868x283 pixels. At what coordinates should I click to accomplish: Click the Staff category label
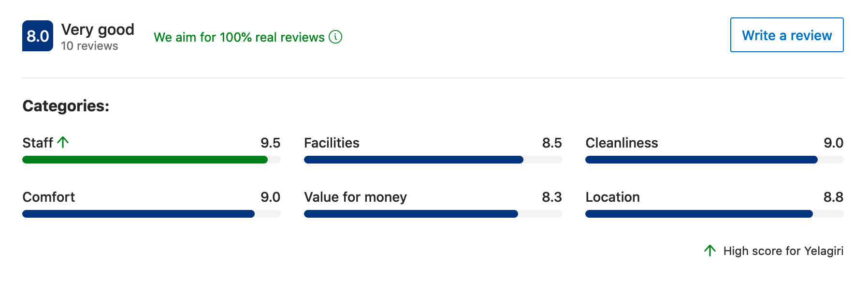(38, 143)
